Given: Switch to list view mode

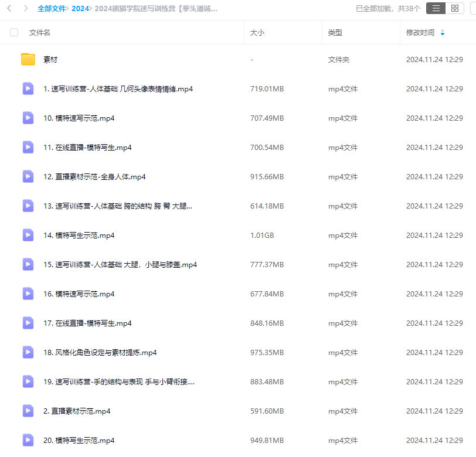Looking at the screenshot, I should [435, 8].
